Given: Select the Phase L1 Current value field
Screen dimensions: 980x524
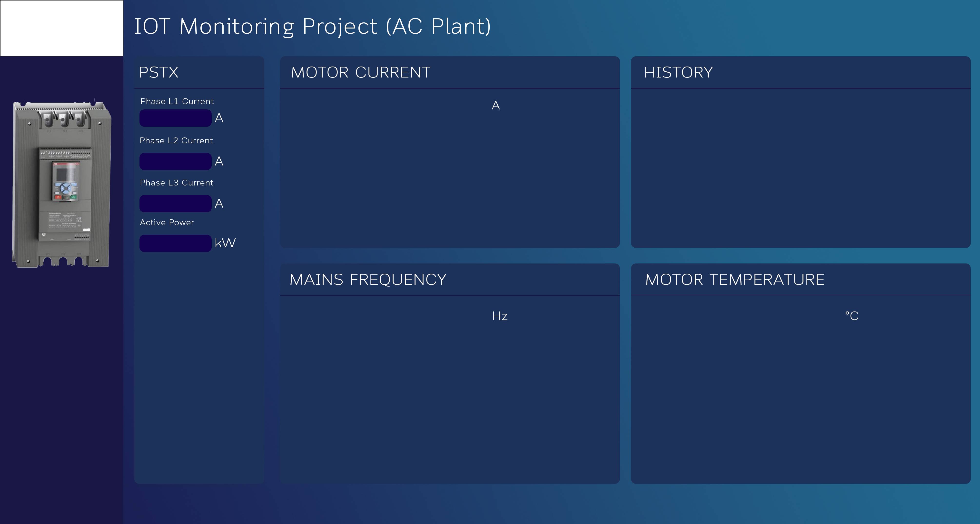Looking at the screenshot, I should [175, 118].
